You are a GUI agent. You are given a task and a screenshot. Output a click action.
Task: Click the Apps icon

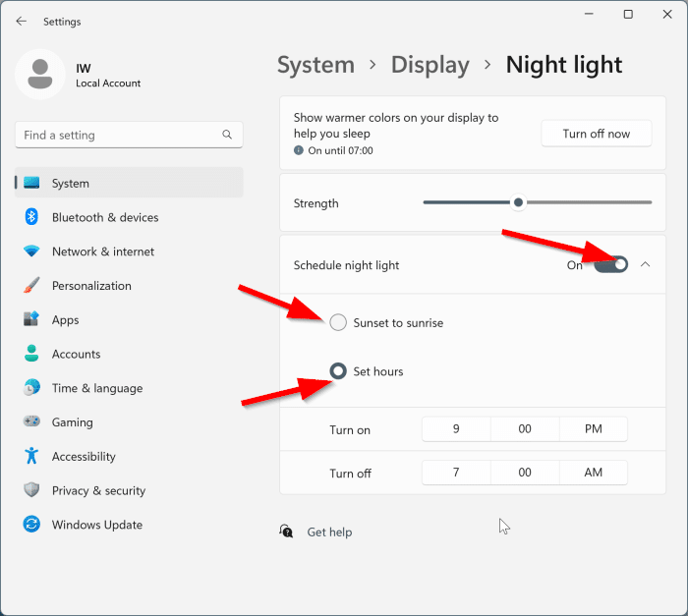(31, 319)
